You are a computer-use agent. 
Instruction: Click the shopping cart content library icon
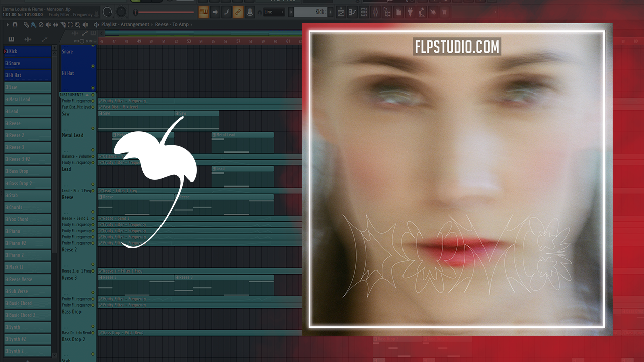(444, 12)
